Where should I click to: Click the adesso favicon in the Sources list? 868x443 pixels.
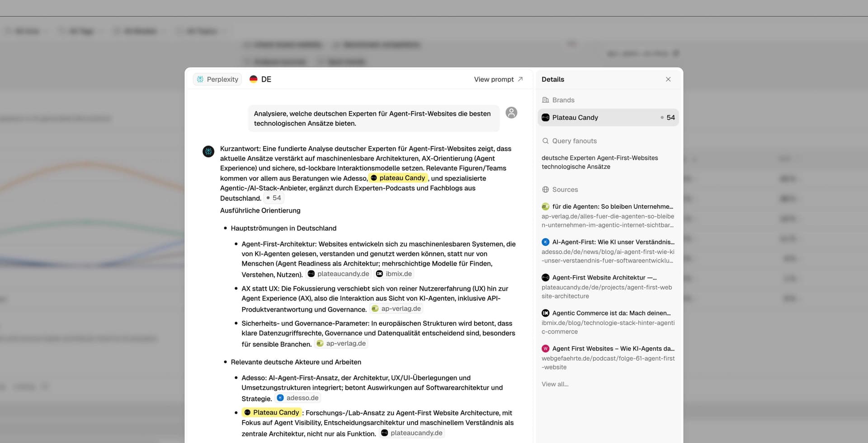pyautogui.click(x=546, y=242)
